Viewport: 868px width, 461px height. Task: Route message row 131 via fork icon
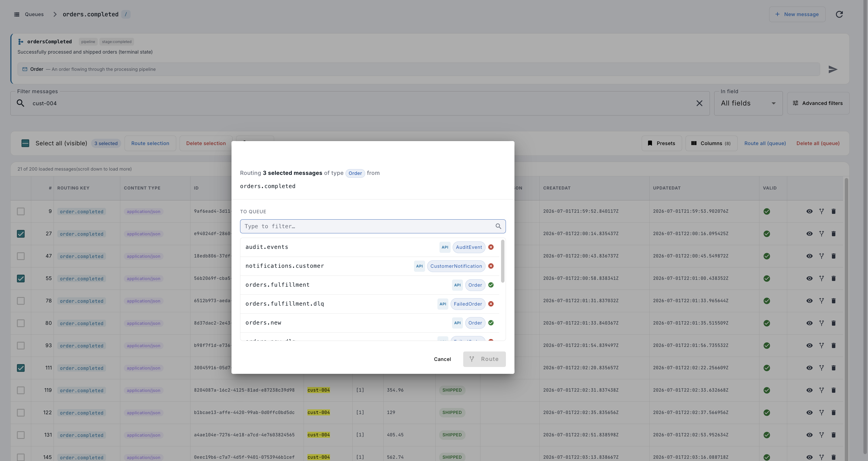point(822,435)
